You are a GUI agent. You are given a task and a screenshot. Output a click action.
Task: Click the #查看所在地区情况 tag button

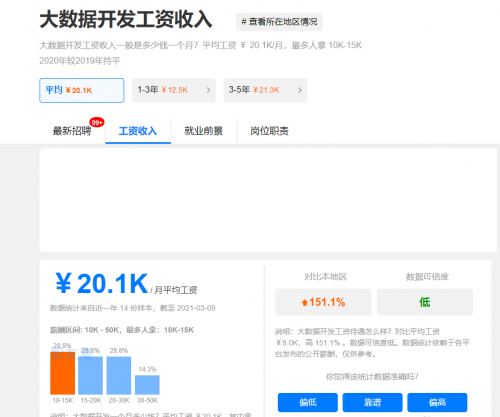point(279,22)
